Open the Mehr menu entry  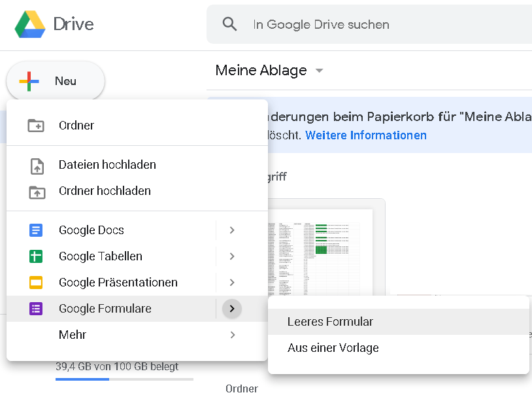[137, 334]
